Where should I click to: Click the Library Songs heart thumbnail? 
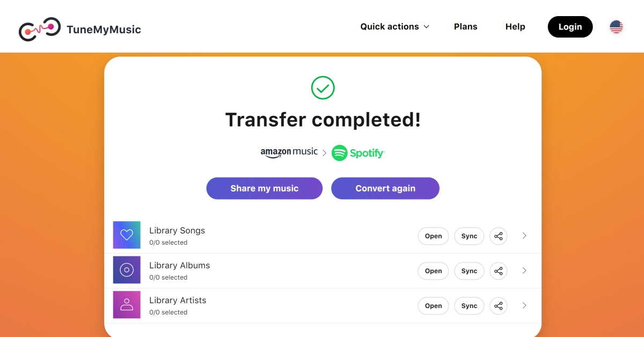[127, 235]
